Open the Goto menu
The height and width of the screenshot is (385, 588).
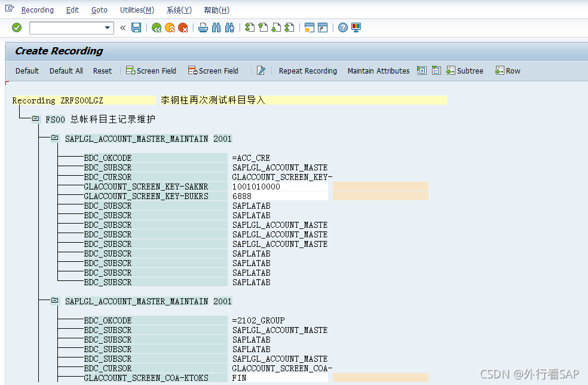[99, 10]
